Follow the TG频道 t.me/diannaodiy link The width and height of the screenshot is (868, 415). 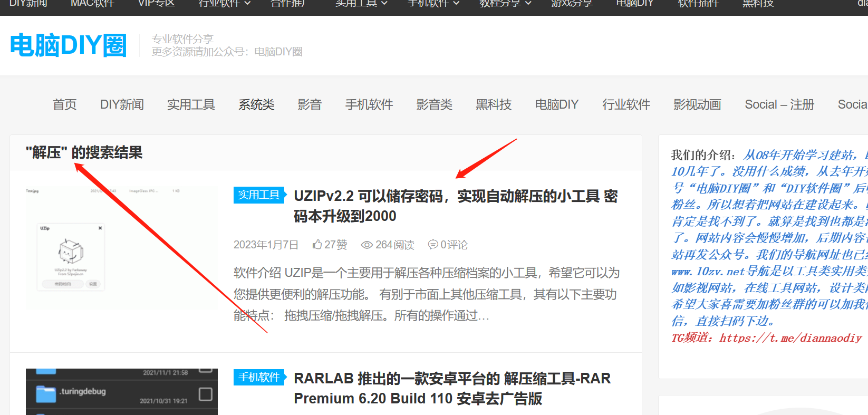[790, 338]
